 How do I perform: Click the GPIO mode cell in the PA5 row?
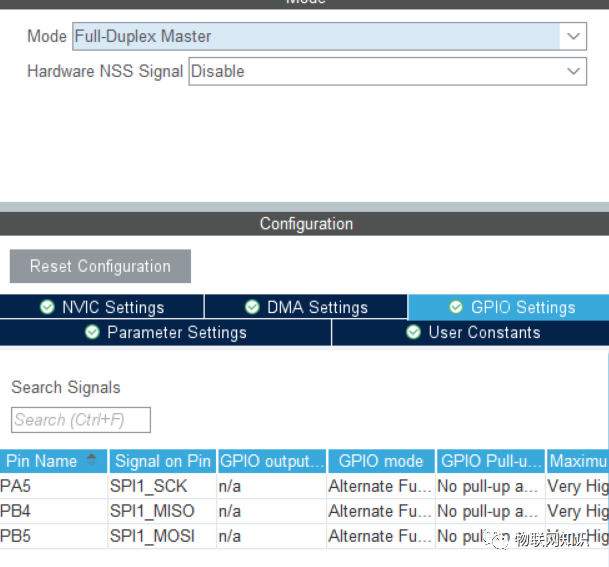pyautogui.click(x=381, y=486)
